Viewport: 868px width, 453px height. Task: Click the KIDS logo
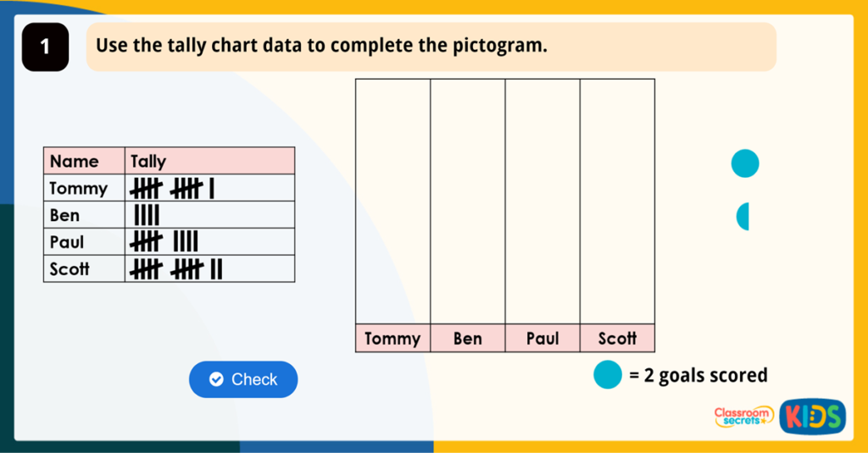[x=812, y=416]
